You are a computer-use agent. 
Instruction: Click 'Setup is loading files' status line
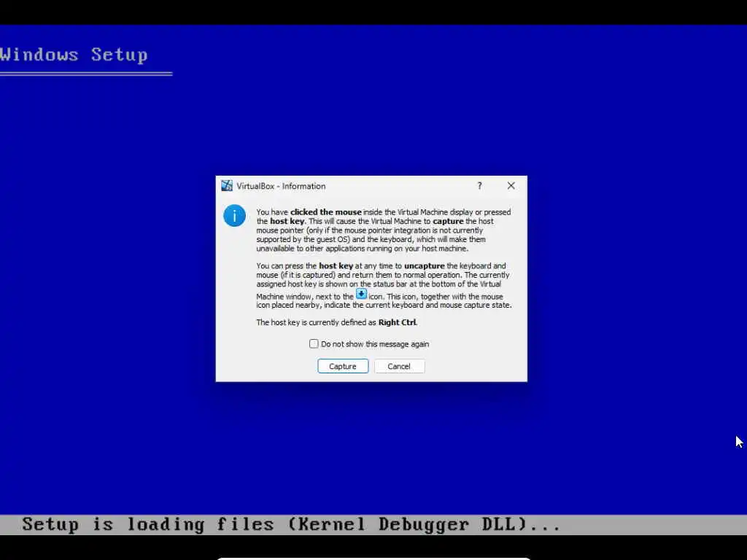tap(291, 524)
